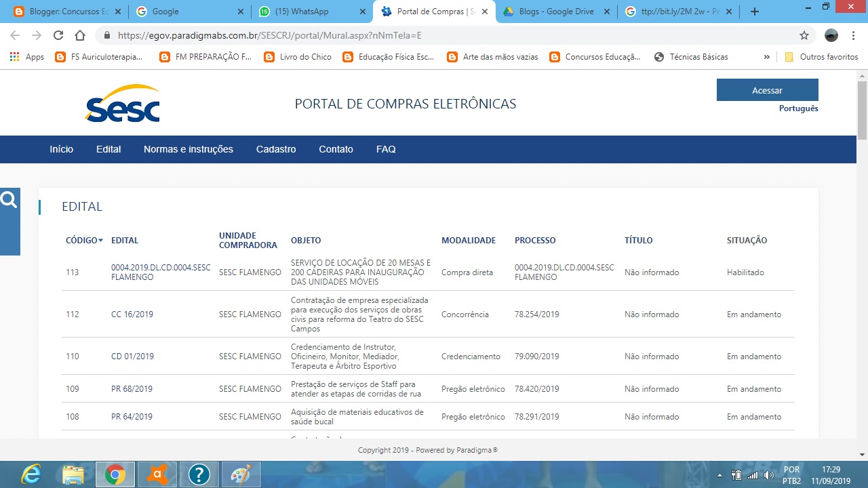Launch Internet Explorer from taskbar
The height and width of the screenshot is (488, 868).
(x=31, y=475)
